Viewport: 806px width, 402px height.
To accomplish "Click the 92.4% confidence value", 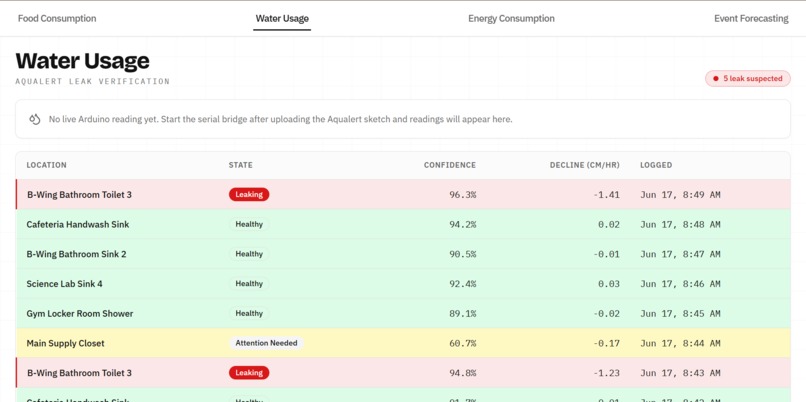I will tap(463, 284).
